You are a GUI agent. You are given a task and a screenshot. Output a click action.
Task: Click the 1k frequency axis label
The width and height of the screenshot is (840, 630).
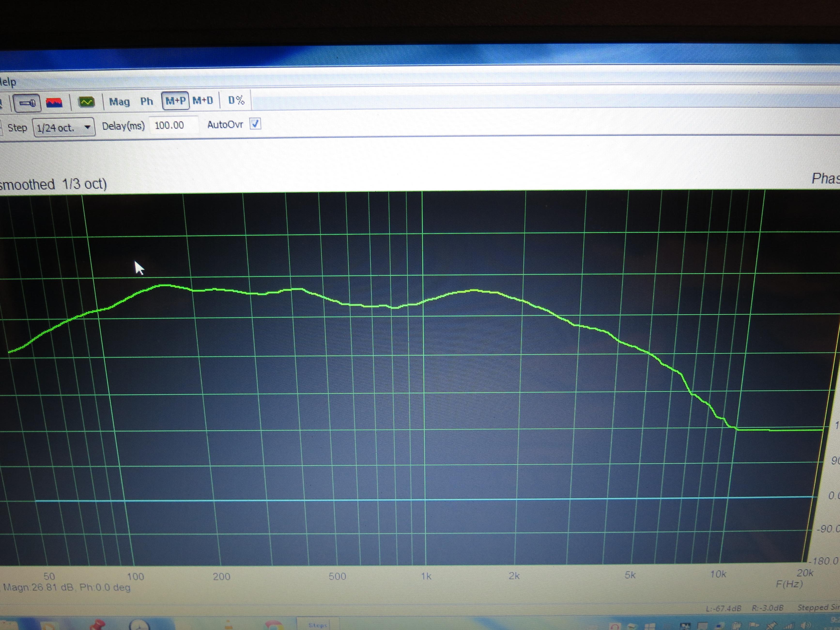[x=426, y=576]
